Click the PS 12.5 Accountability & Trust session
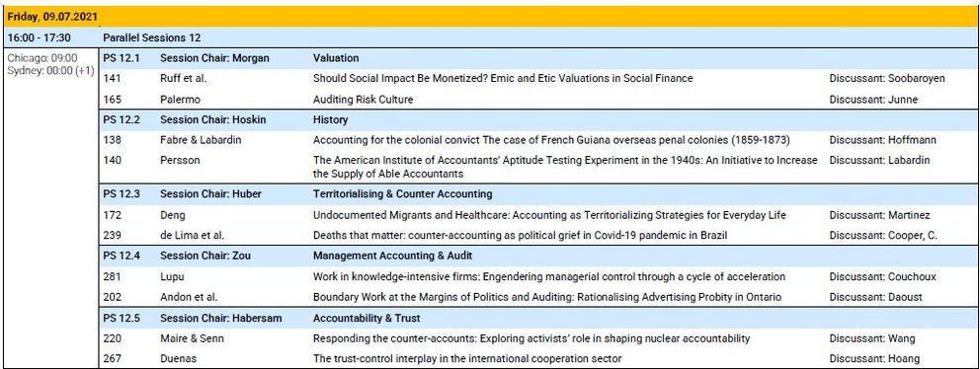This screenshot has height=369, width=980. click(537, 319)
